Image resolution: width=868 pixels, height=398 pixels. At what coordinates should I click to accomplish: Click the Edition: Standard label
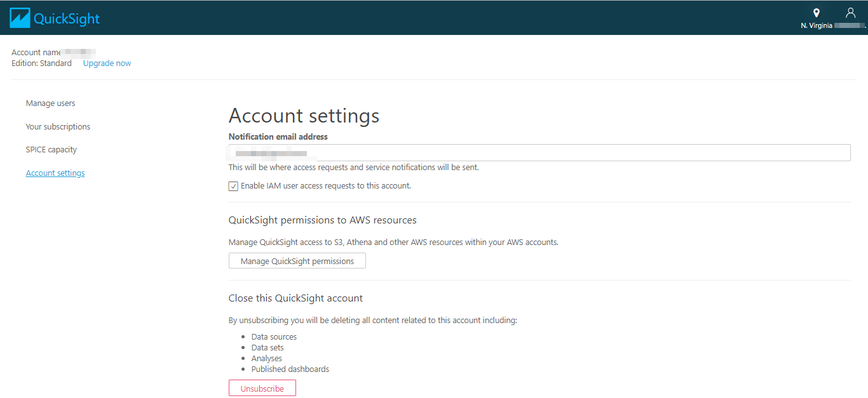41,63
